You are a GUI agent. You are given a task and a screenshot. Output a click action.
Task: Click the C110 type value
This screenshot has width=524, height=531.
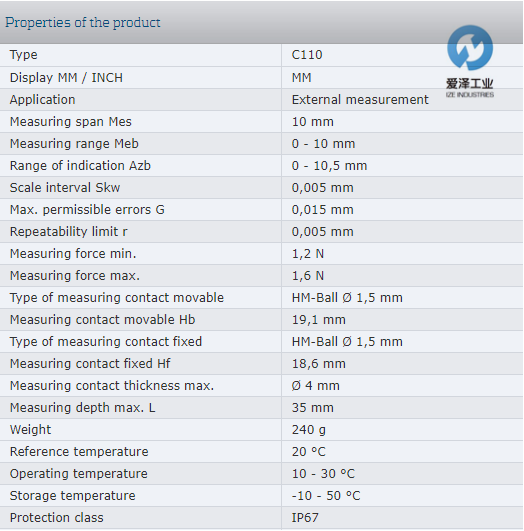point(307,55)
